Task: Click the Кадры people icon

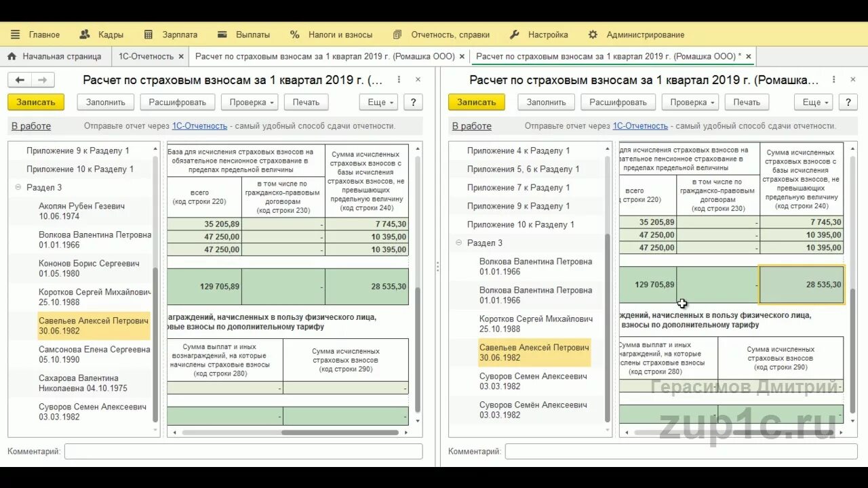Action: point(85,35)
